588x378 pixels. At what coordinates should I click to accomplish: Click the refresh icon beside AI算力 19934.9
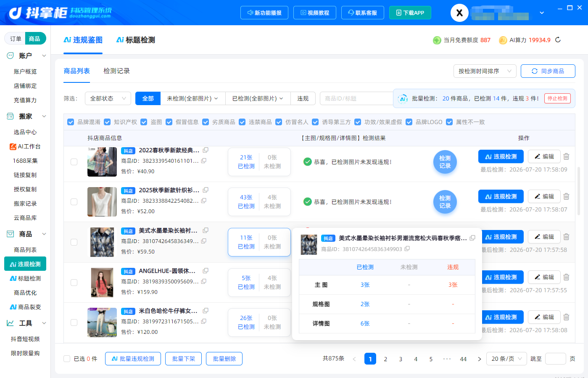(558, 40)
